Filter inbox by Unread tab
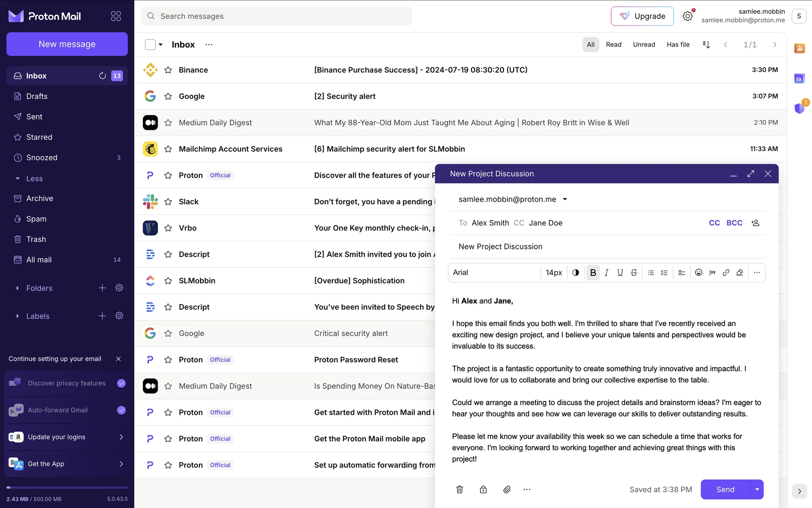The height and width of the screenshot is (508, 812). [644, 44]
